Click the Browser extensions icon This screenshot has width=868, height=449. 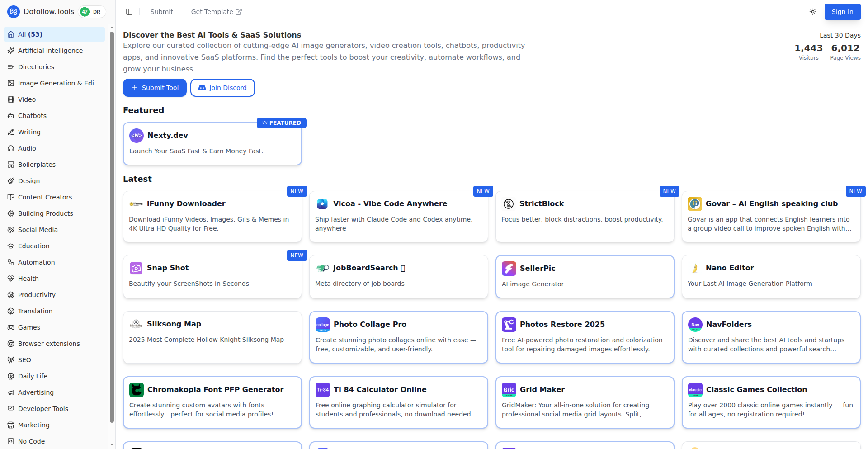click(11, 344)
